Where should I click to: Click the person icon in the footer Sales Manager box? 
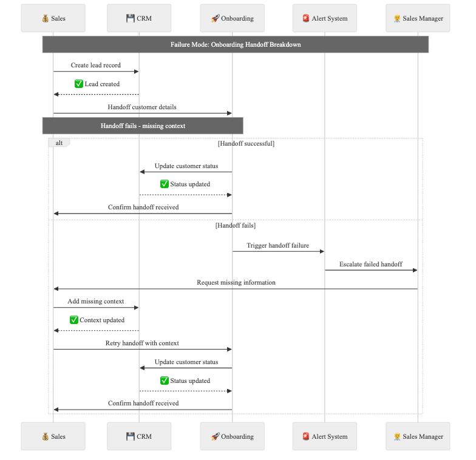[x=397, y=436]
